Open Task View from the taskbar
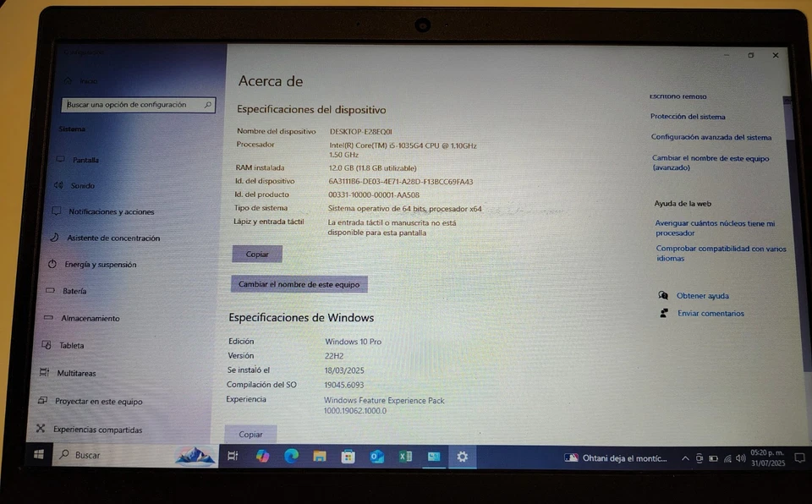 coord(233,456)
